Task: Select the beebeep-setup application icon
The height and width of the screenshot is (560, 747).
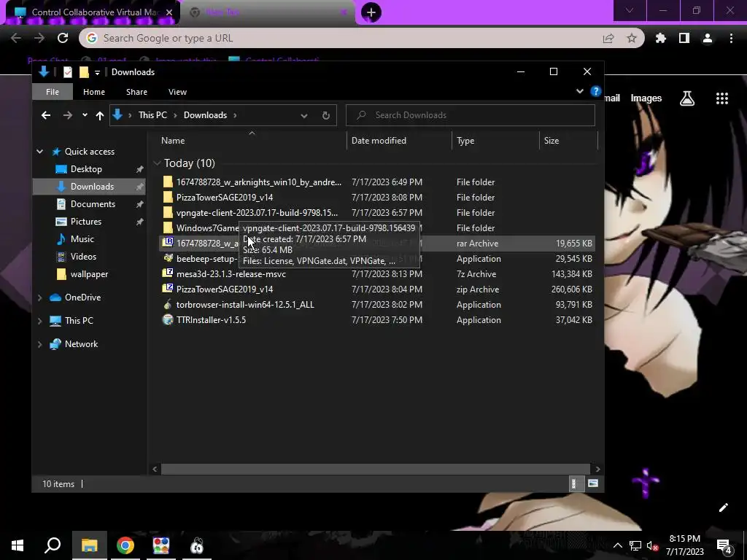Action: click(168, 259)
